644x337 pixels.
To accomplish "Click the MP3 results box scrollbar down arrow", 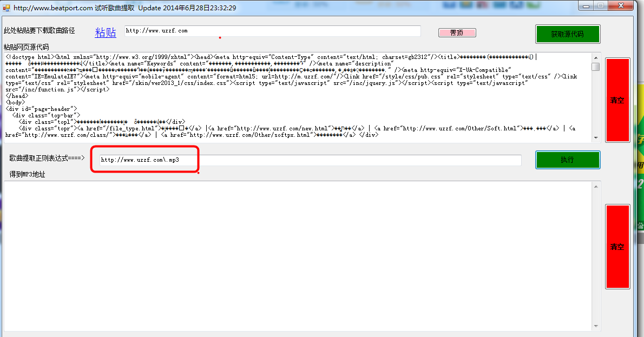I will (x=596, y=326).
